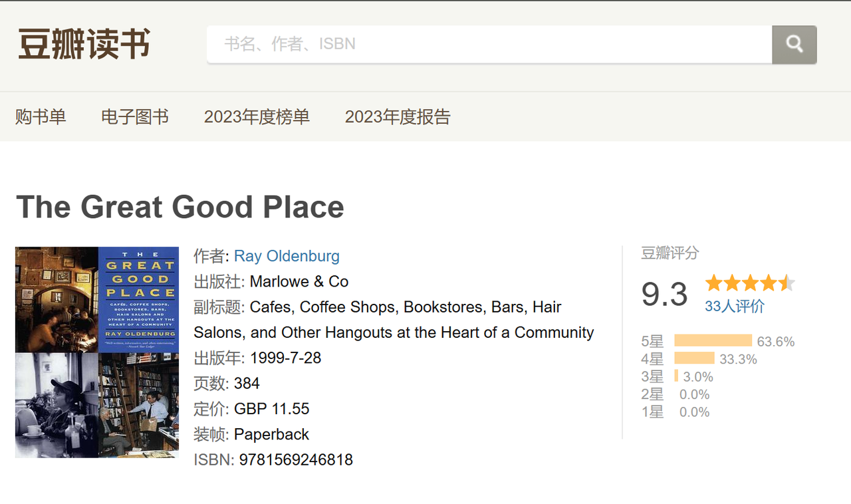Open the 电子图书 menu item
This screenshot has width=851, height=504.
(135, 117)
